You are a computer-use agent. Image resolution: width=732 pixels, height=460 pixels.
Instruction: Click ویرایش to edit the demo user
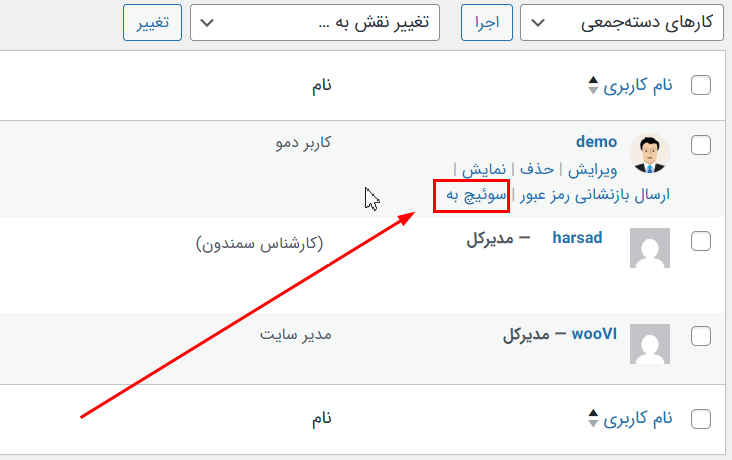click(593, 169)
